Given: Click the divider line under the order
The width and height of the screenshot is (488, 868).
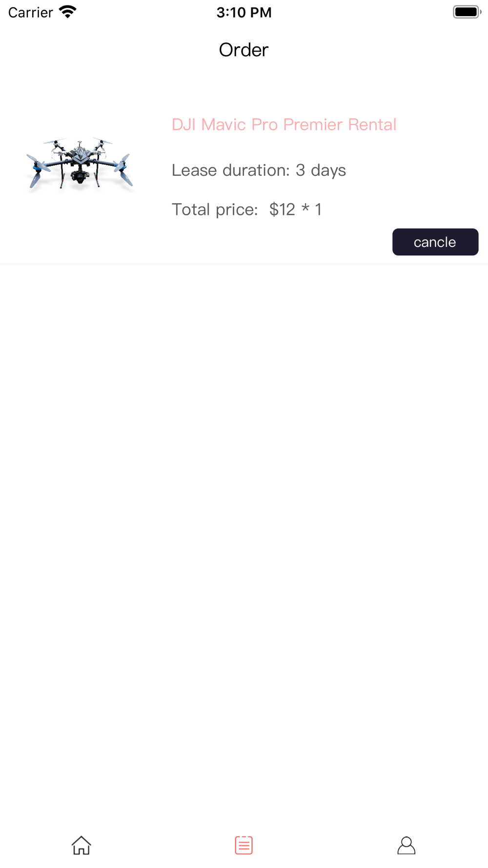Looking at the screenshot, I should (x=244, y=264).
